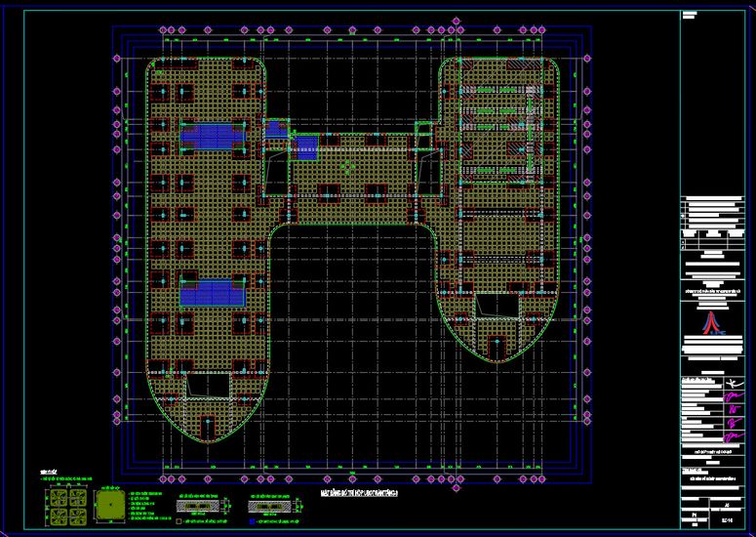
Task: Click the bottommost magenta grid axis bubble
Action: [457, 488]
